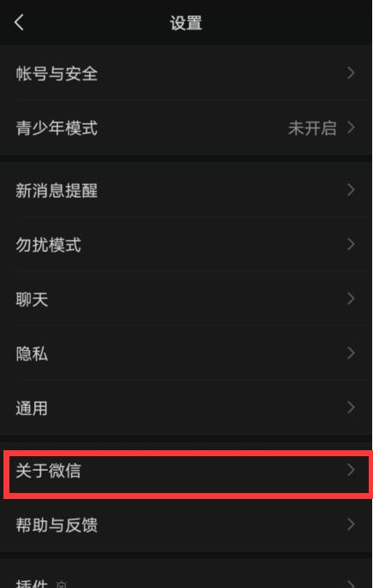Open 通用 settings
373x588 pixels.
186,407
